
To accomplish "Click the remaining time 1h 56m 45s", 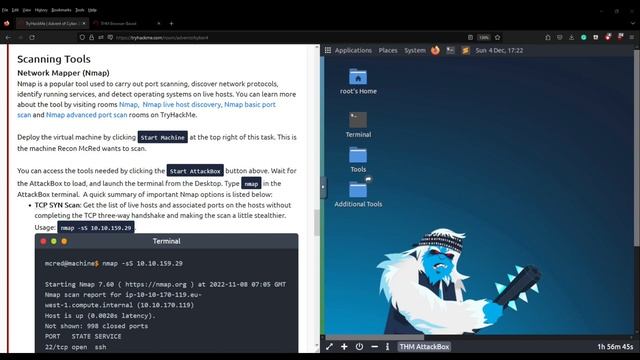I will coord(615,347).
